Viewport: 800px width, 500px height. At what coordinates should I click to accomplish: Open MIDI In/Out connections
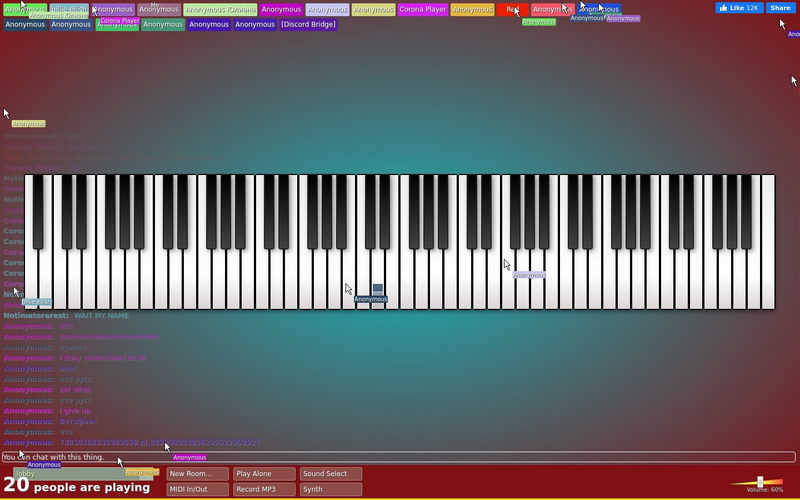[x=197, y=489]
